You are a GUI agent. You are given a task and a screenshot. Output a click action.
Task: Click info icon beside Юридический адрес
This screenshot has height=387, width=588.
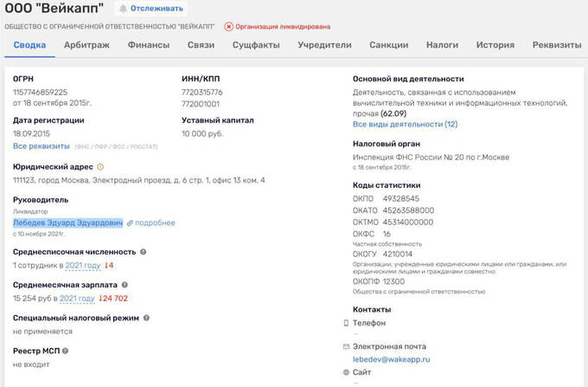coord(100,166)
